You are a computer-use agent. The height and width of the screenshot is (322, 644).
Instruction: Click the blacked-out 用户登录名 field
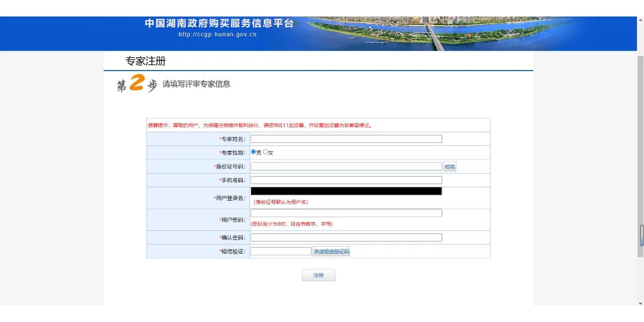[x=346, y=191]
